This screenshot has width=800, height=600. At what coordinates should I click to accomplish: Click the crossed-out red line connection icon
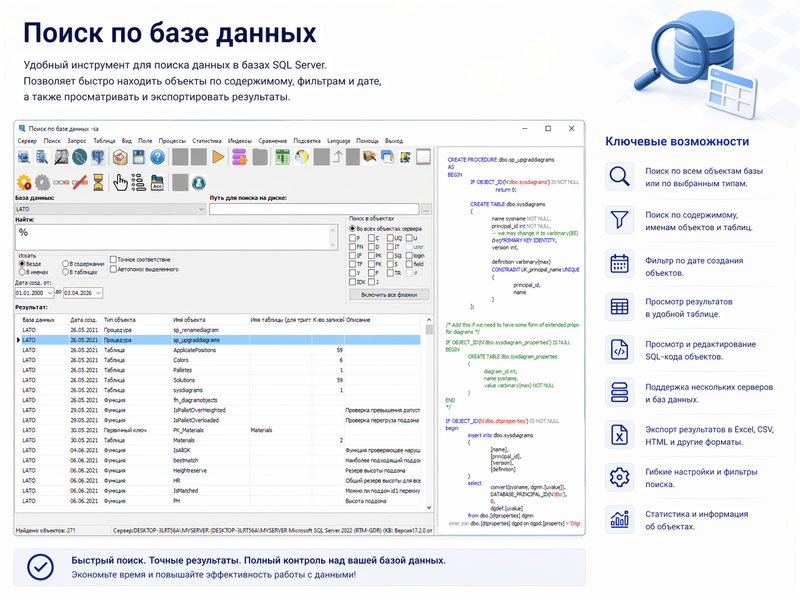point(79,182)
